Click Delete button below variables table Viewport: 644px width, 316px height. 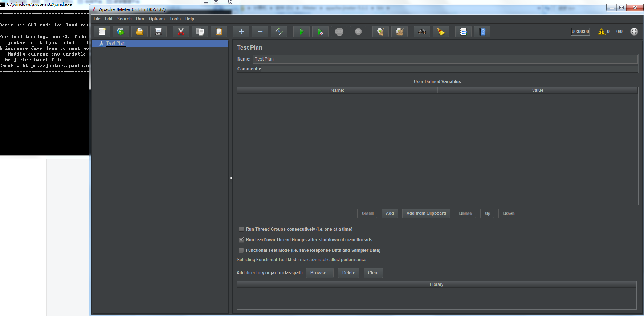point(465,213)
